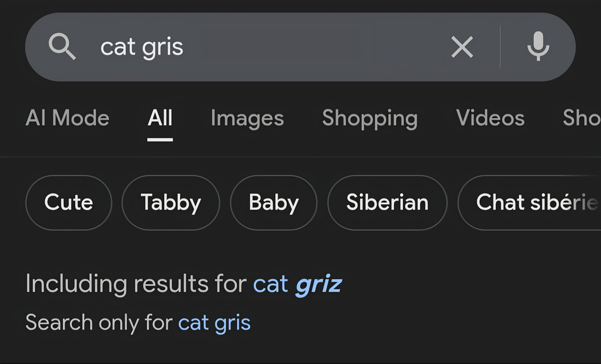601x364 pixels.
Task: Pick the Siberian suggestion chip
Action: (x=387, y=203)
